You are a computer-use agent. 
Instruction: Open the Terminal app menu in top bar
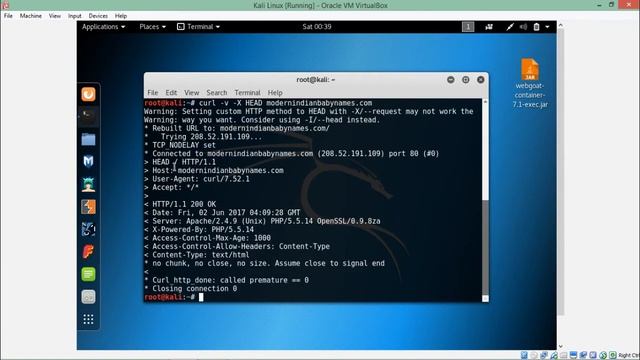coord(198,27)
